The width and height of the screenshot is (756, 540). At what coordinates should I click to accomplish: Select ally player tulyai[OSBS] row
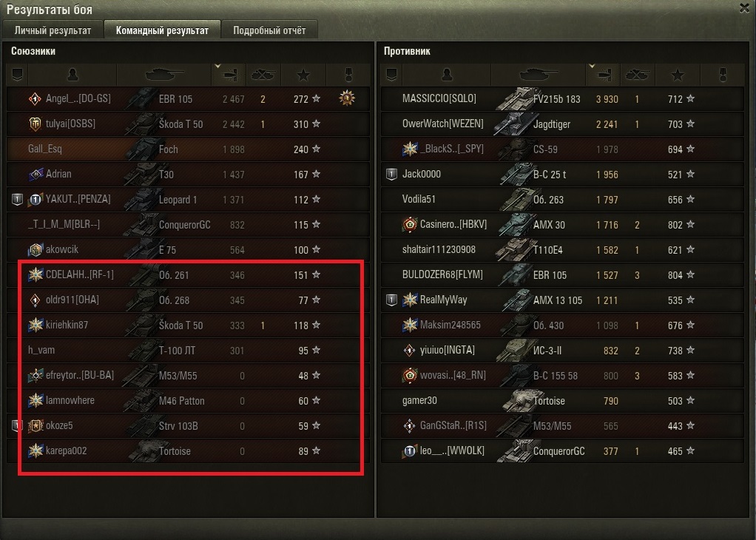coord(188,124)
